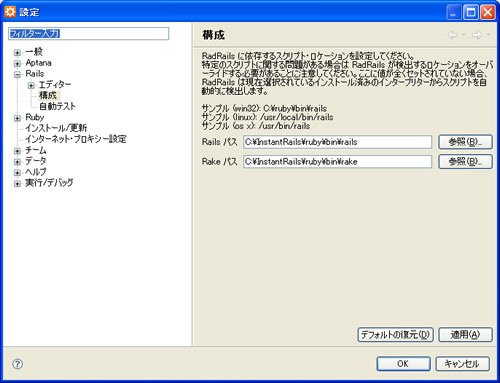
Task: Open the インストール/更新 preferences page
Action: tap(56, 128)
